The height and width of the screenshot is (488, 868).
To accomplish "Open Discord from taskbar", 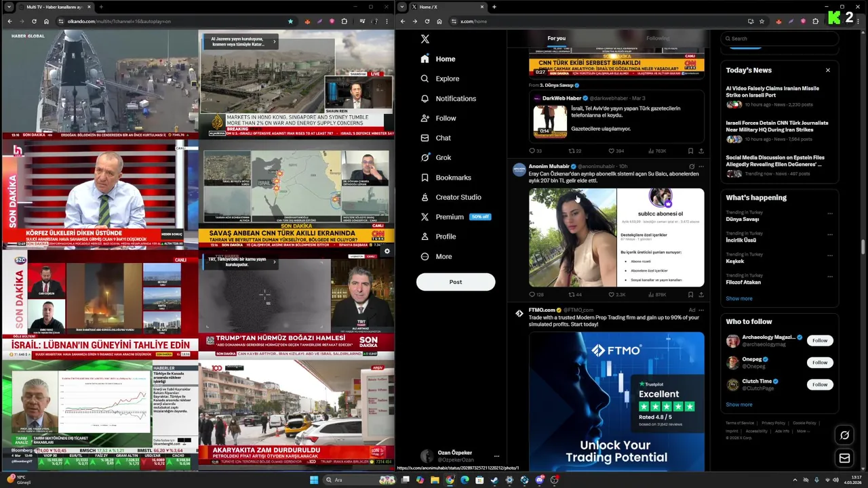I will [x=539, y=480].
